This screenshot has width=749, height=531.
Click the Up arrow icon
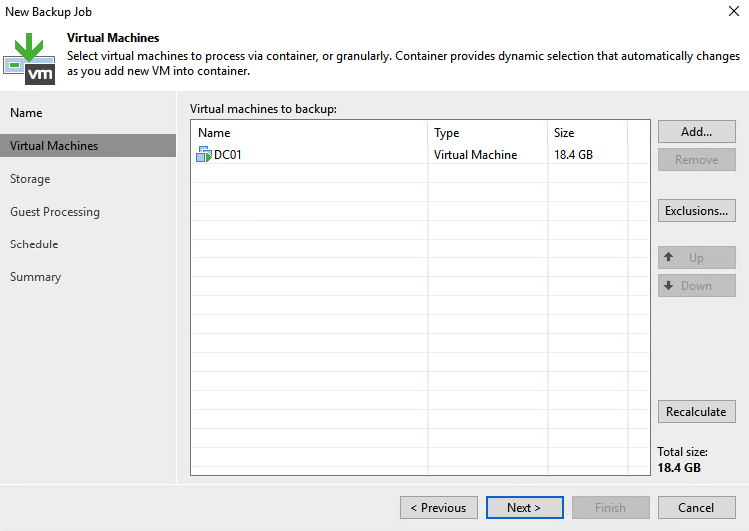(x=669, y=257)
